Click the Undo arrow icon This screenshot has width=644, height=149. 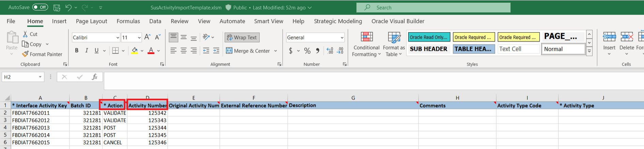(68, 7)
